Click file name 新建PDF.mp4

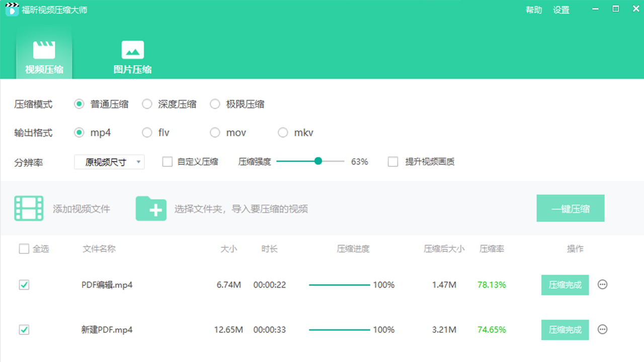coord(107,330)
